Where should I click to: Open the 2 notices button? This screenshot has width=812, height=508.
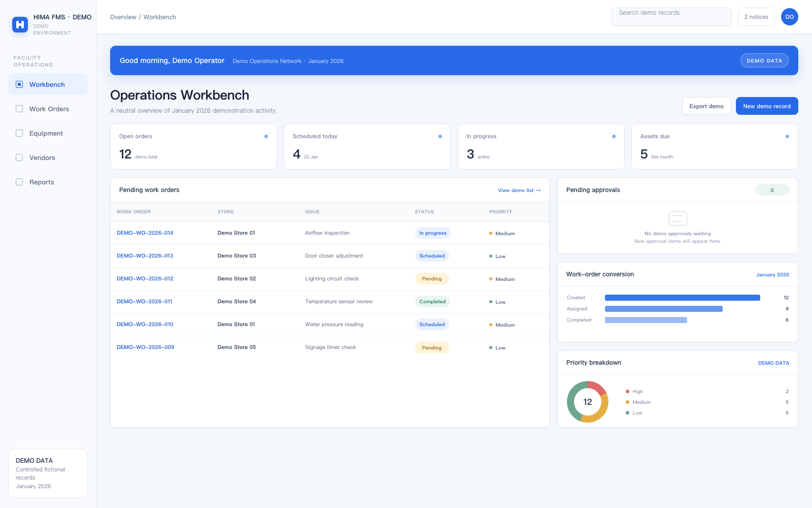(x=756, y=17)
